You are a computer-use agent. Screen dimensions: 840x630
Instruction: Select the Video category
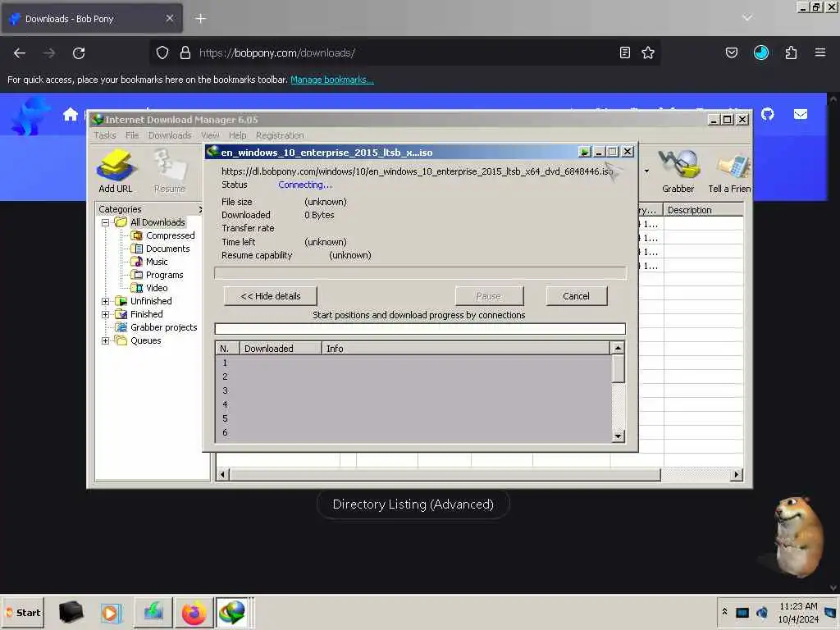coord(157,288)
